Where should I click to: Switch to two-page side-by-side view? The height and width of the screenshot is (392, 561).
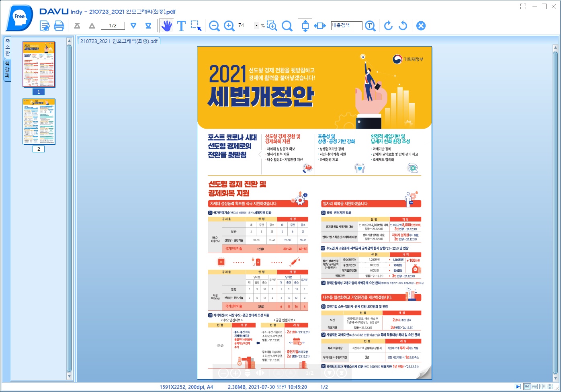[543, 387]
